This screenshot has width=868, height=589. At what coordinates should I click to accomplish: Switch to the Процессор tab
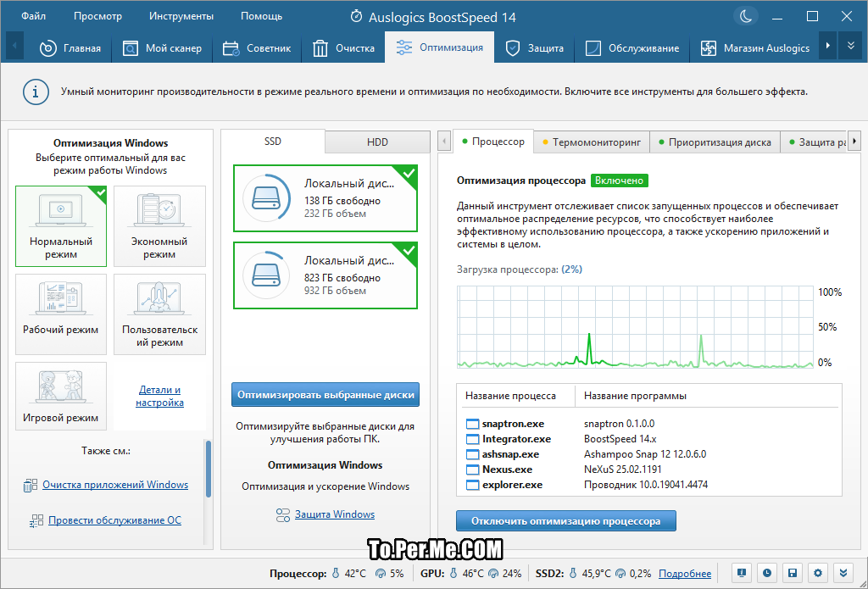click(x=492, y=142)
